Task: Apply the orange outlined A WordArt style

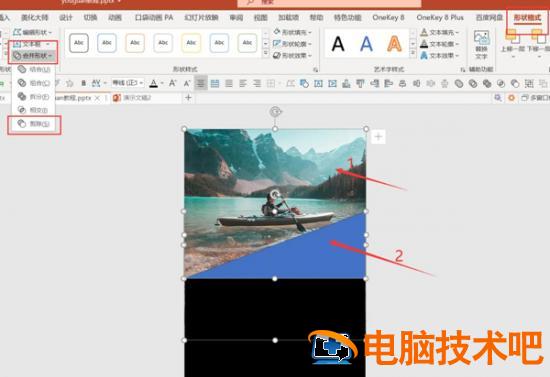Action: click(394, 44)
